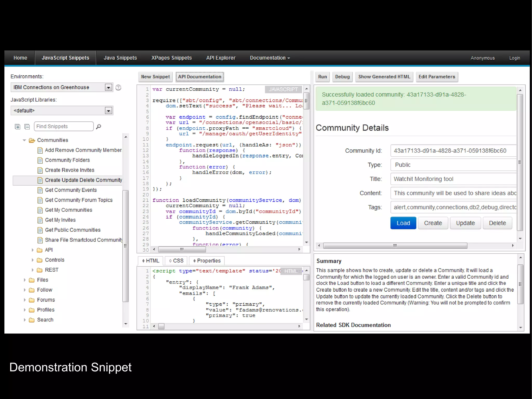Click the Delete community button
Image resolution: width=532 pixels, height=399 pixels.
[x=497, y=223]
